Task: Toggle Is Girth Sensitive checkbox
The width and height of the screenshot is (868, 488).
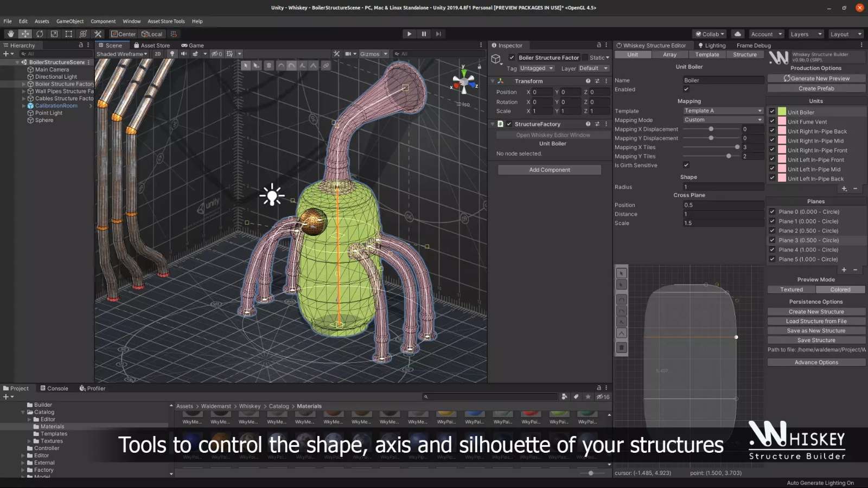Action: pyautogui.click(x=686, y=165)
